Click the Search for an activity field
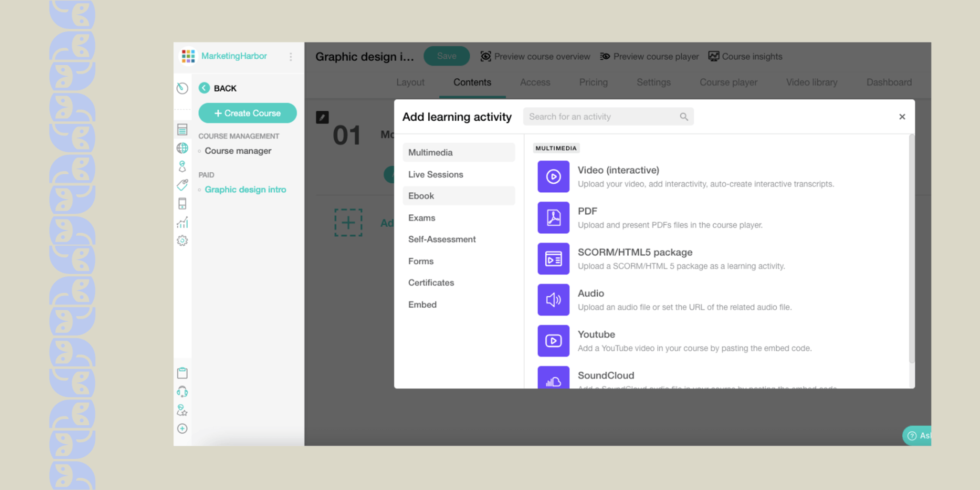This screenshot has height=490, width=980. click(x=608, y=117)
